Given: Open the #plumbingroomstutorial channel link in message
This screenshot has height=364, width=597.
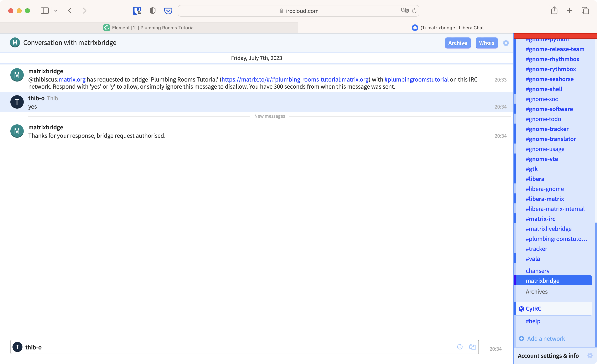Looking at the screenshot, I should pos(416,79).
